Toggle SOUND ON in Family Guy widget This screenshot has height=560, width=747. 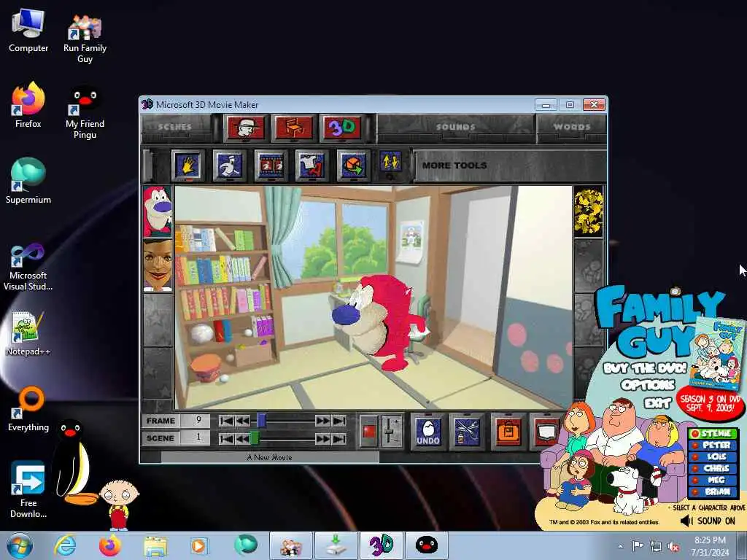coord(708,521)
